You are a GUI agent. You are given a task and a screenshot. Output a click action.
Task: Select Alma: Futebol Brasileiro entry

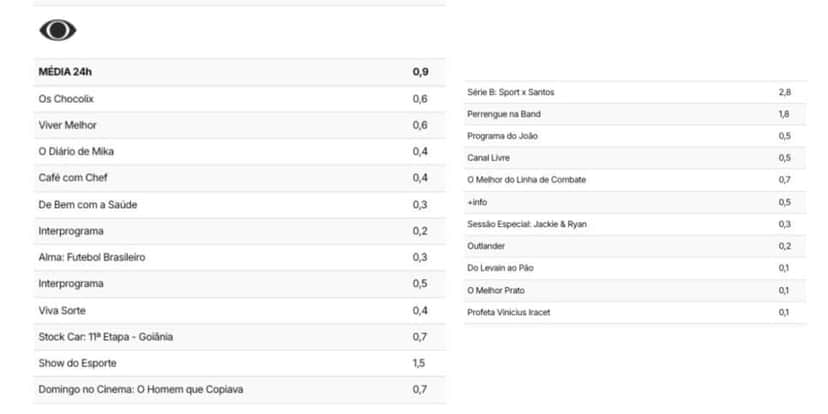coord(239,257)
